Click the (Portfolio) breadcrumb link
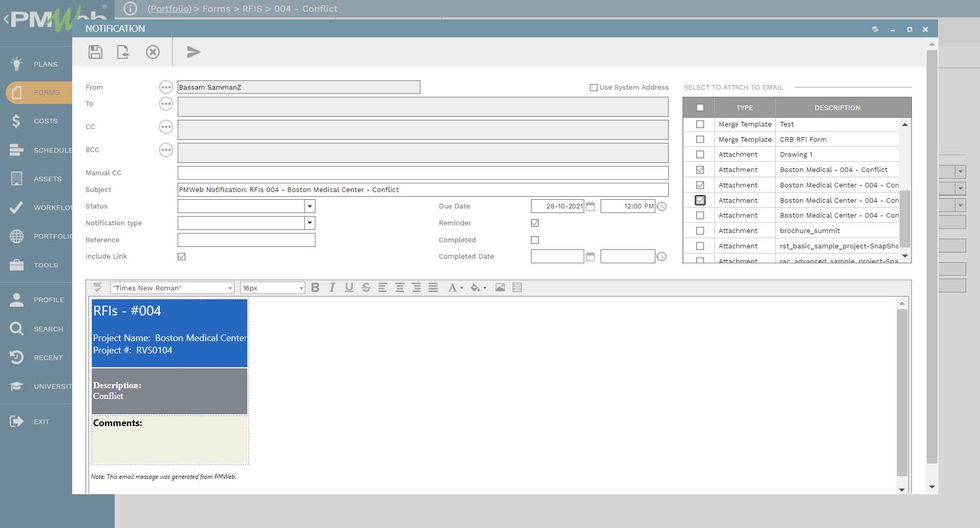The height and width of the screenshot is (528, 980). pos(169,9)
